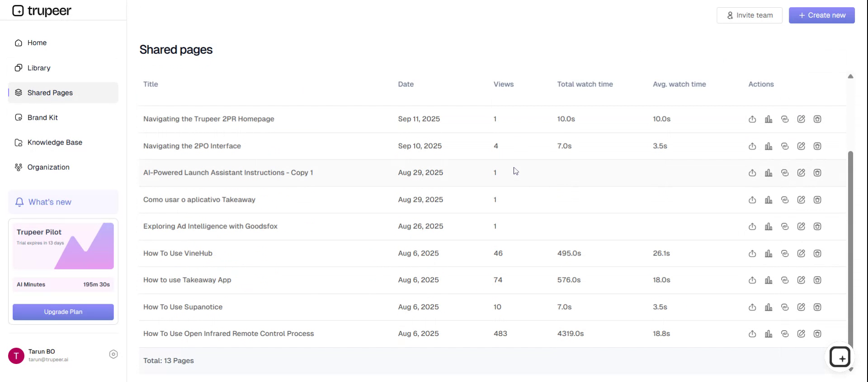
Task: Click the 26.1s average watch time value
Action: point(661,253)
